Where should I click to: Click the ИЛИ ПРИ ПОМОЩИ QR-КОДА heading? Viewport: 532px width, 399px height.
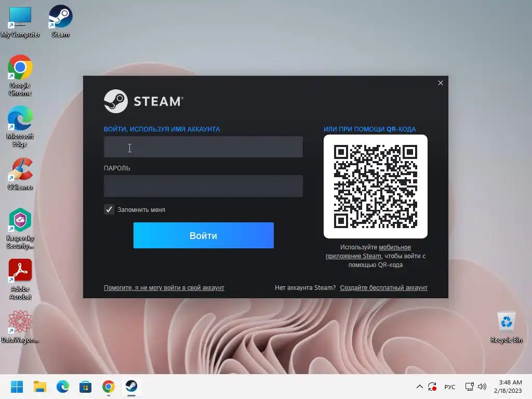pos(369,129)
